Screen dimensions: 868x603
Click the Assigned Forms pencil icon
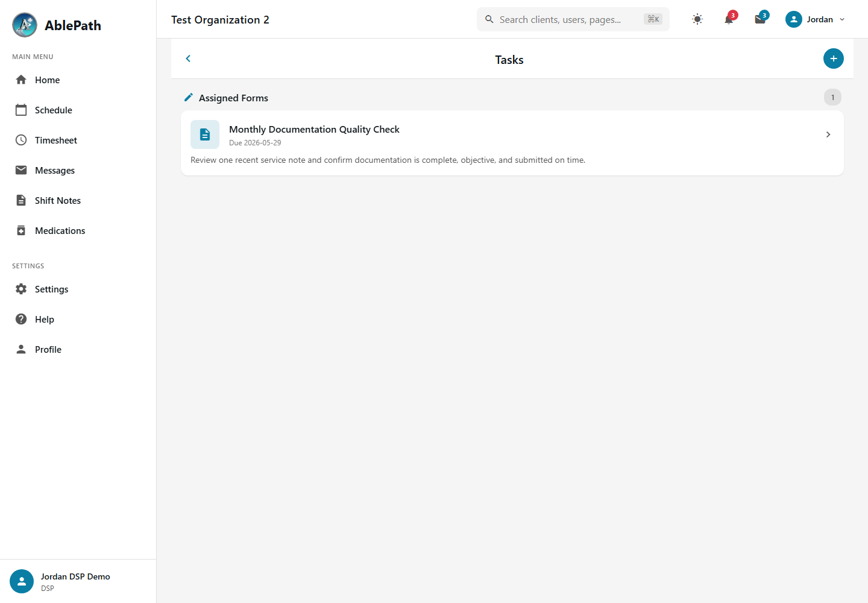189,97
